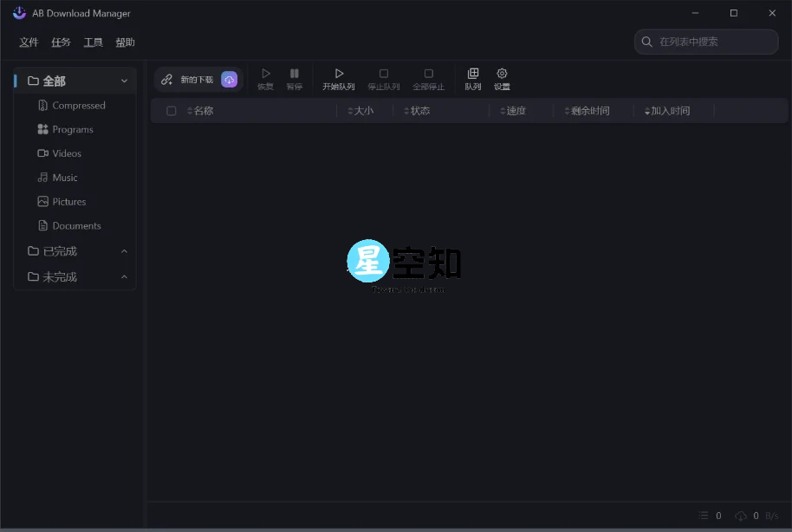Open the 工具 menu
Viewport: 792px width, 532px height.
(93, 42)
